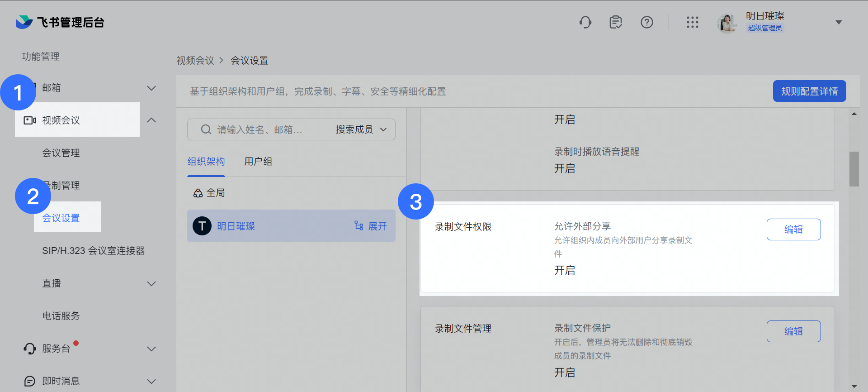This screenshot has width=868, height=392.
Task: Collapse the 视频会议 sidebar section
Action: pyautogui.click(x=151, y=120)
